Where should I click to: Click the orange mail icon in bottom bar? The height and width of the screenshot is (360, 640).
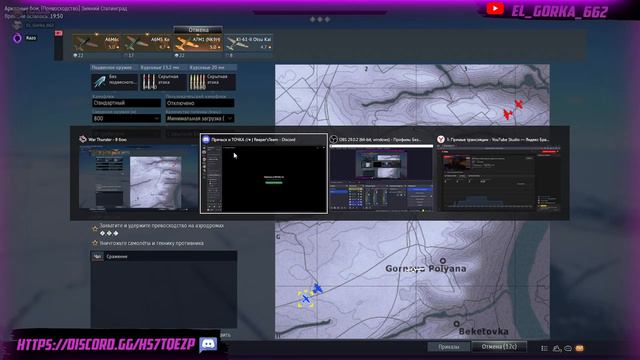(x=579, y=348)
